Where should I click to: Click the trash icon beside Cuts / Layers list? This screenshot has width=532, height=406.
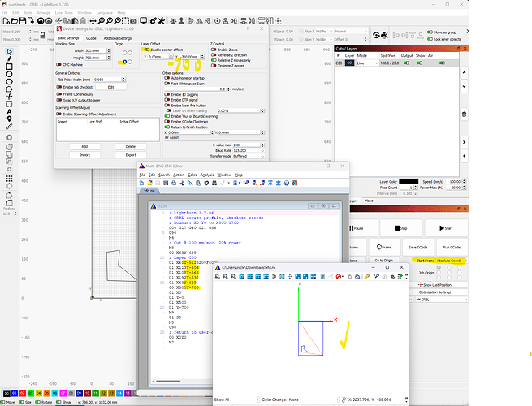click(x=464, y=114)
